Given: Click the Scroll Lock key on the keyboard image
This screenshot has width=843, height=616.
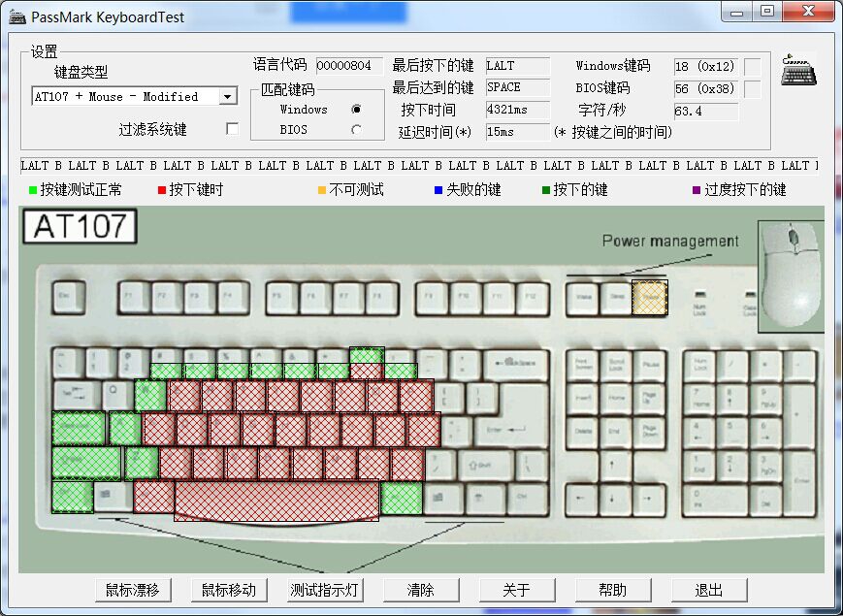Looking at the screenshot, I should (616, 367).
